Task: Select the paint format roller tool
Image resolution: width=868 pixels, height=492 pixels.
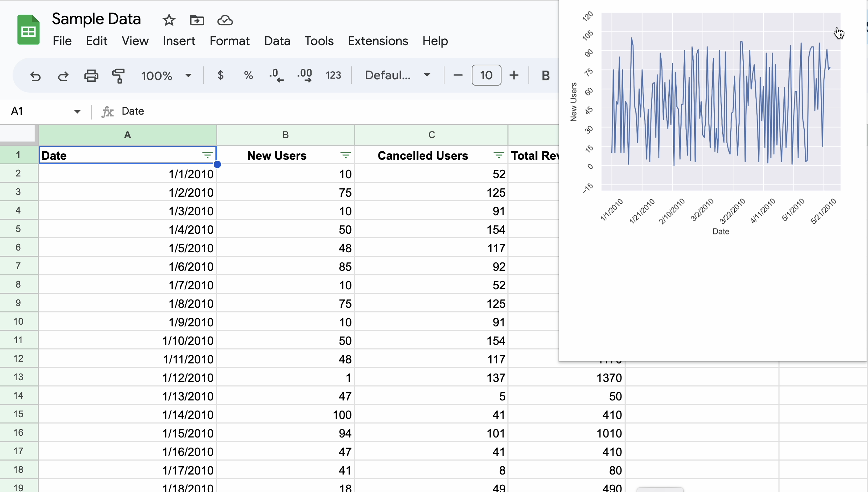Action: point(119,75)
